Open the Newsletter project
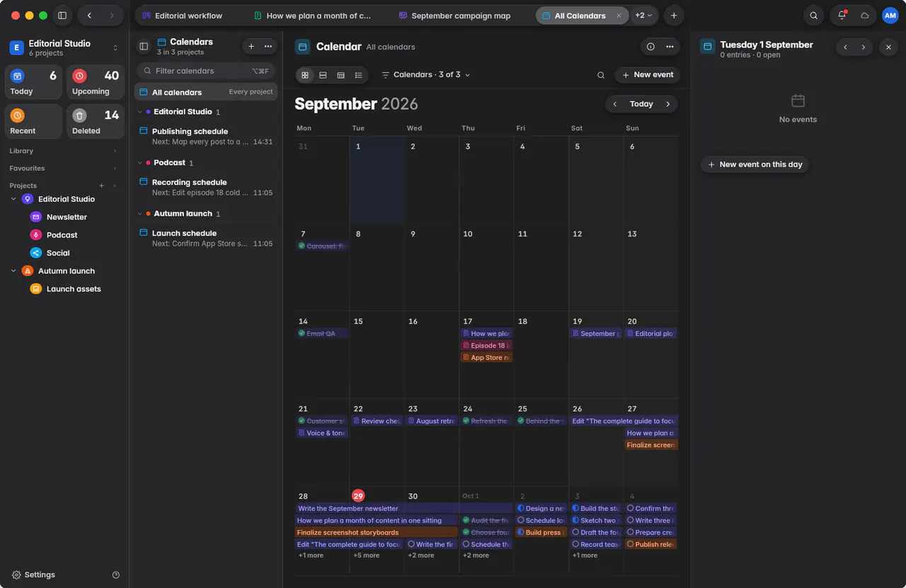Screen dimensions: 906x588 tap(67, 217)
